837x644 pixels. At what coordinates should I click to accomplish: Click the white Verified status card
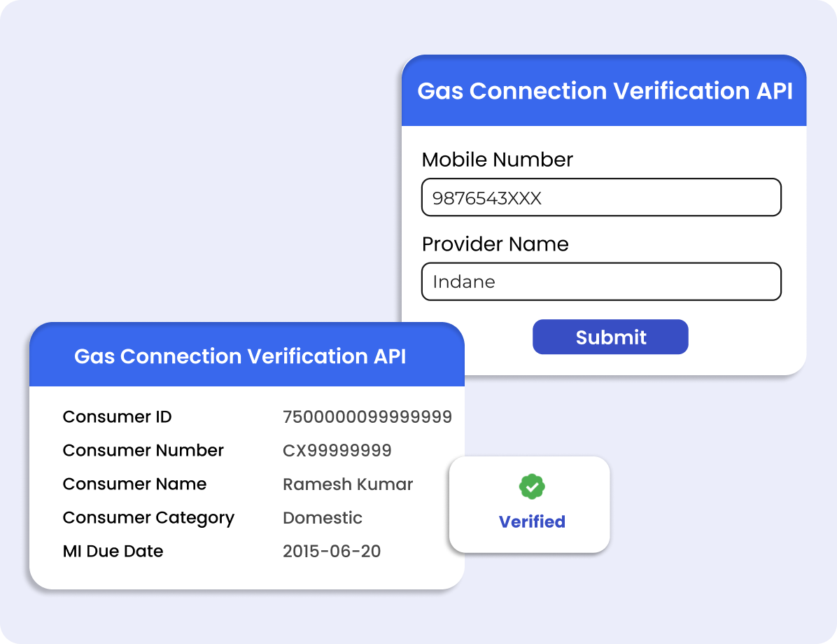click(530, 505)
